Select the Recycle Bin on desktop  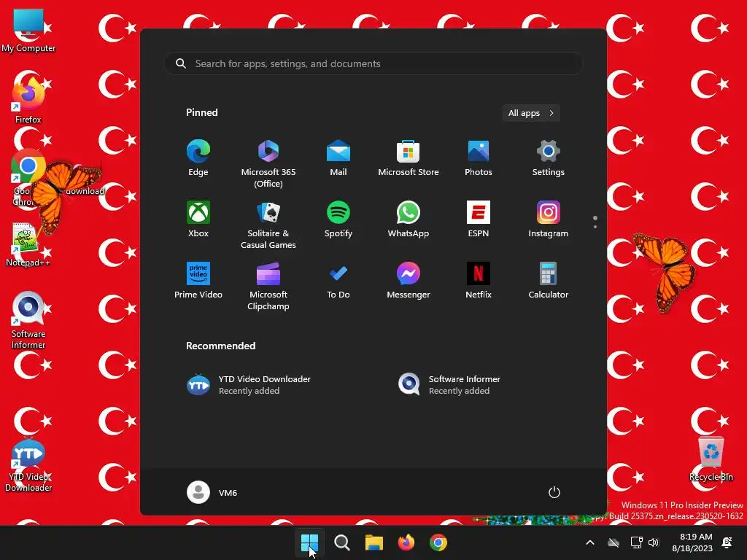[711, 459]
